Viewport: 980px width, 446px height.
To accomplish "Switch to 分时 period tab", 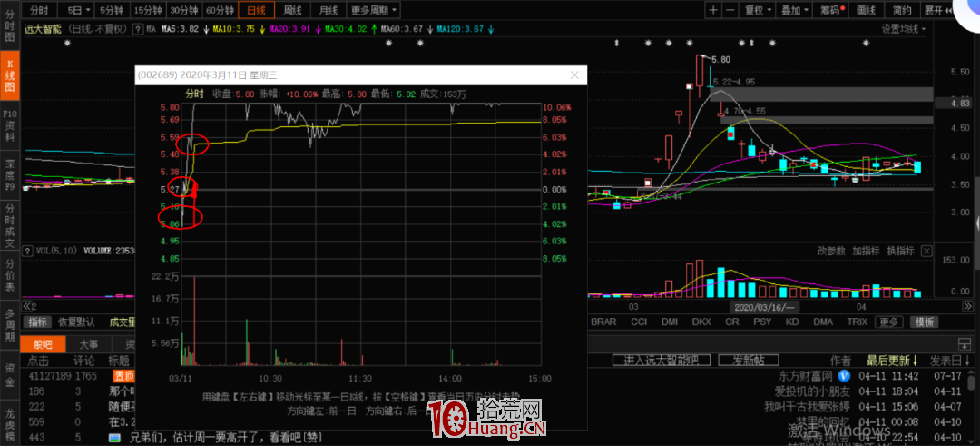I will 39,10.
